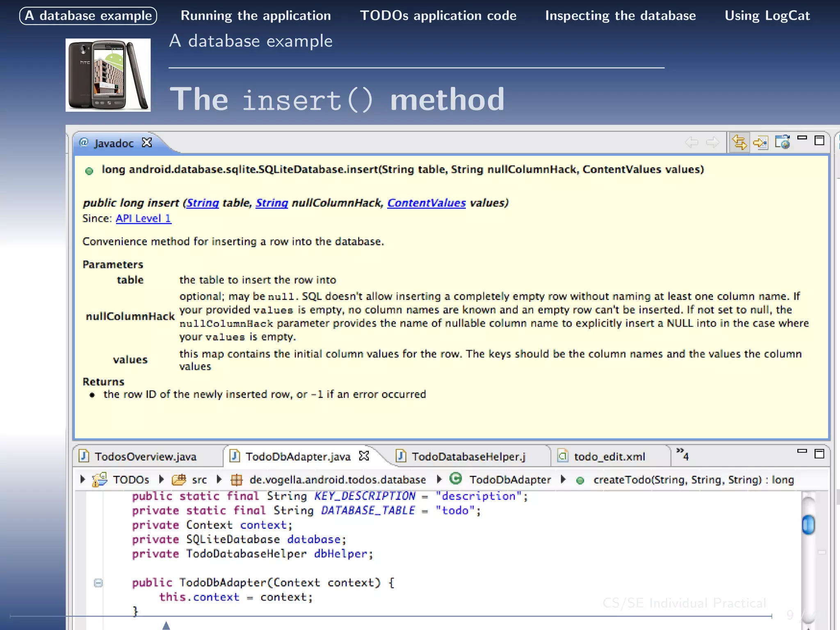This screenshot has width=840, height=630.
Task: Click the Java file icon on TodosOverview.java tab
Action: click(84, 456)
